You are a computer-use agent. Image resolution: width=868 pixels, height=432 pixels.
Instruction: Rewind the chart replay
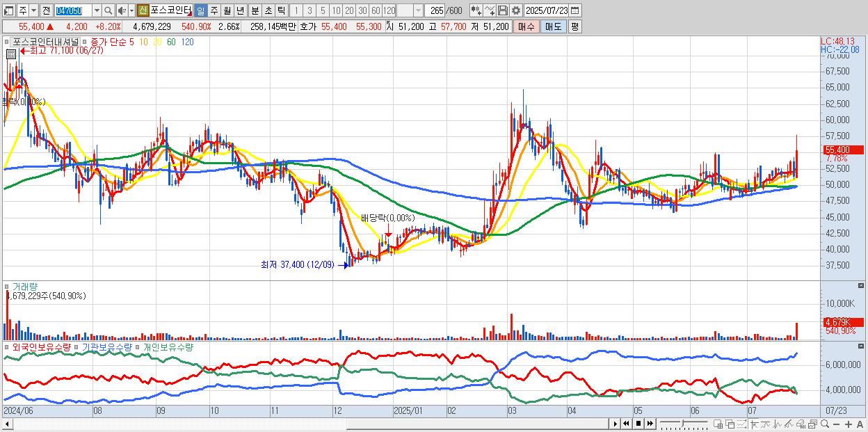coord(626,423)
